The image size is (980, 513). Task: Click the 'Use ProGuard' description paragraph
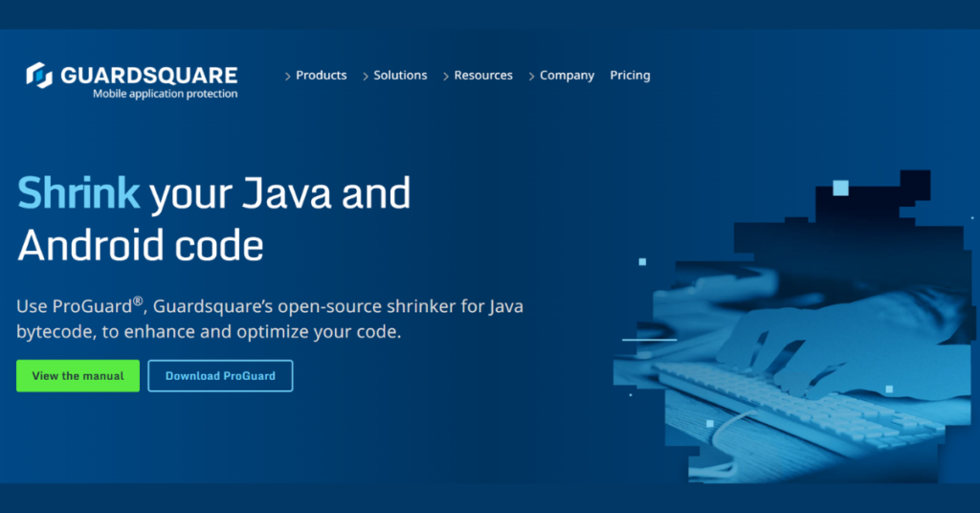[270, 319]
